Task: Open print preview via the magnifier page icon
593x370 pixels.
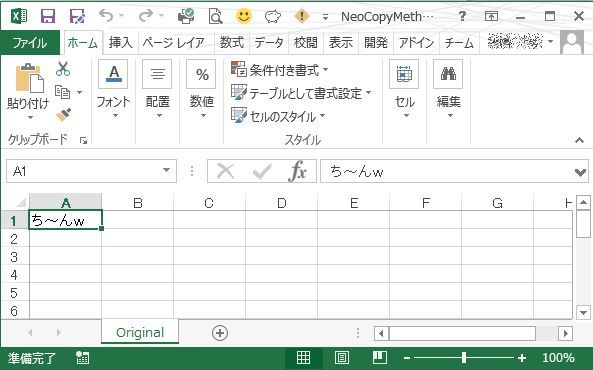Action: [215, 16]
